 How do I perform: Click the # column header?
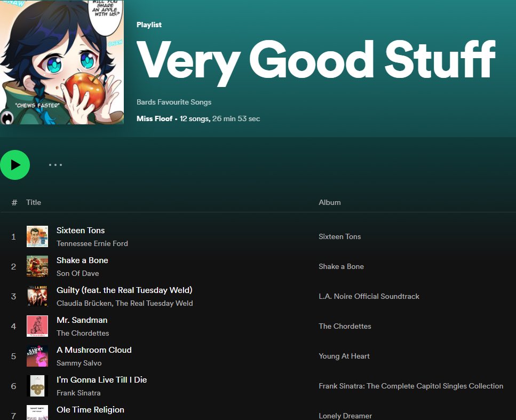14,202
